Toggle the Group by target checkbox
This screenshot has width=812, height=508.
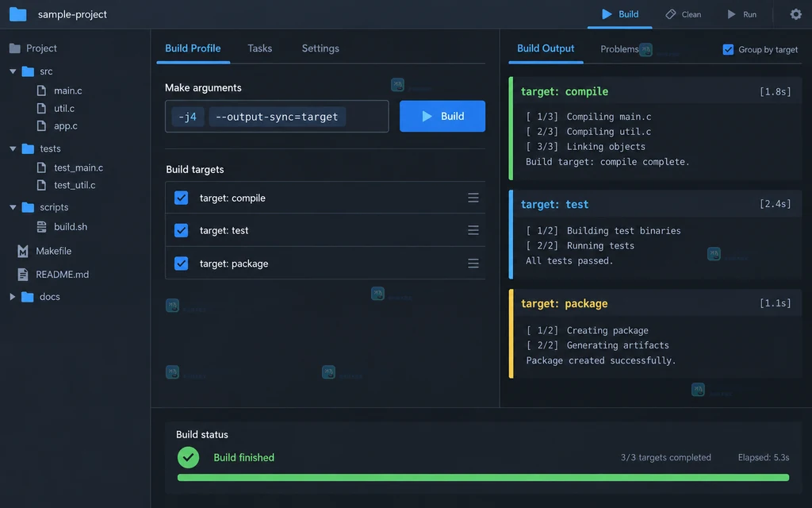tap(728, 49)
